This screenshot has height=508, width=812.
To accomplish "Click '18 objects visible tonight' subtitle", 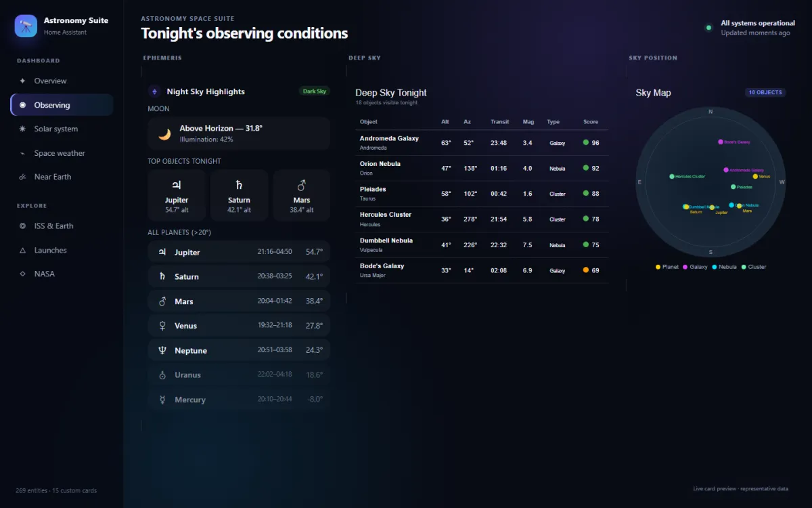I will (x=386, y=103).
